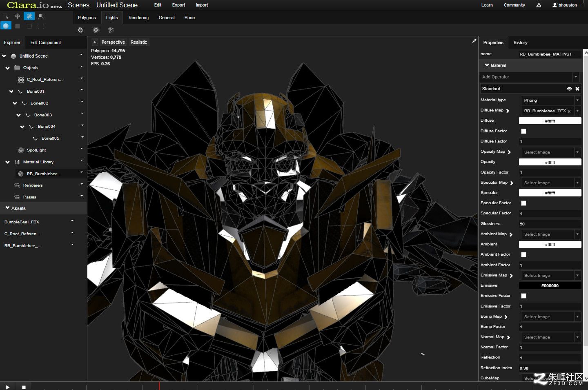The image size is (588, 390).
Task: Select face selection mode icon
Action: click(18, 26)
